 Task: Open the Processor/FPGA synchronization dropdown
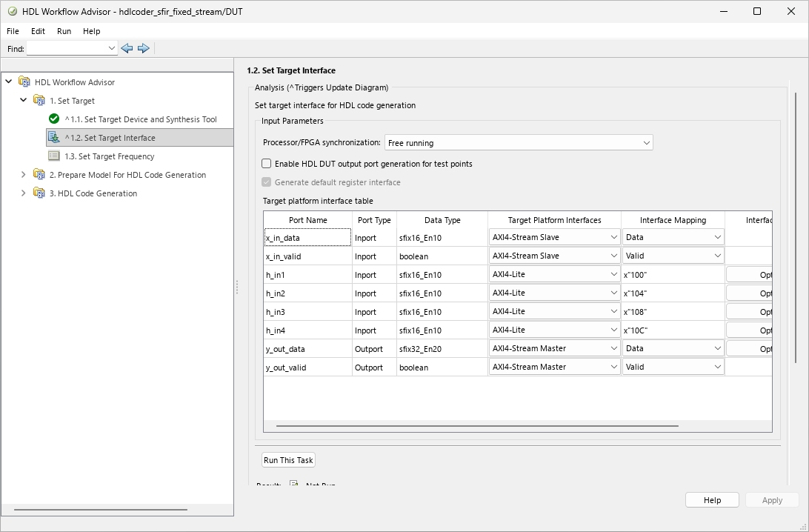point(647,142)
